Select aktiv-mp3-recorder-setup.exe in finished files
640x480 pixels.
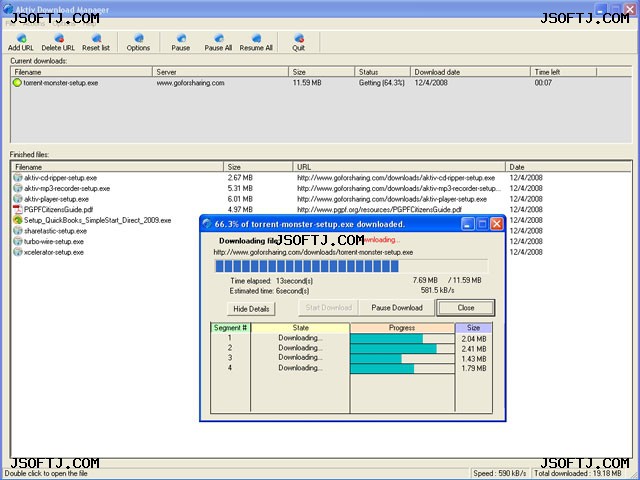coord(67,189)
